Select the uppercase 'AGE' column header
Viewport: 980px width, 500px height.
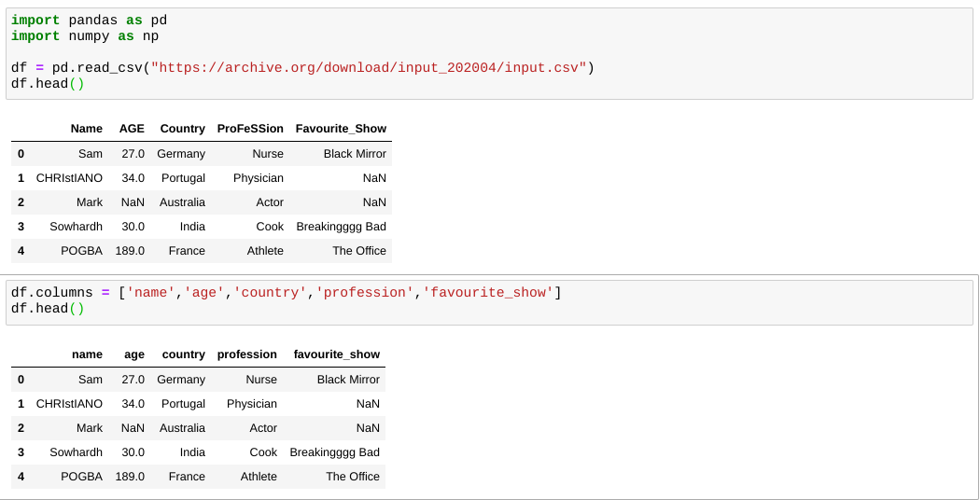point(132,129)
